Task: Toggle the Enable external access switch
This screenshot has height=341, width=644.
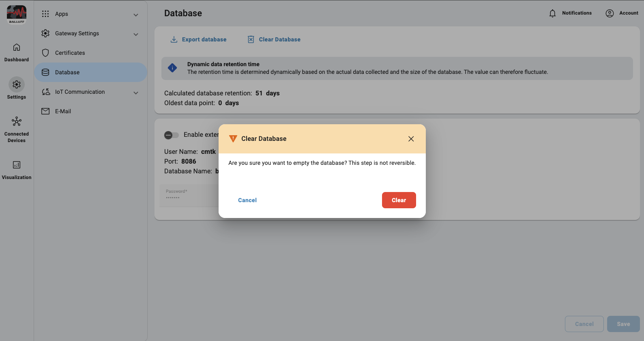Action: pyautogui.click(x=171, y=135)
